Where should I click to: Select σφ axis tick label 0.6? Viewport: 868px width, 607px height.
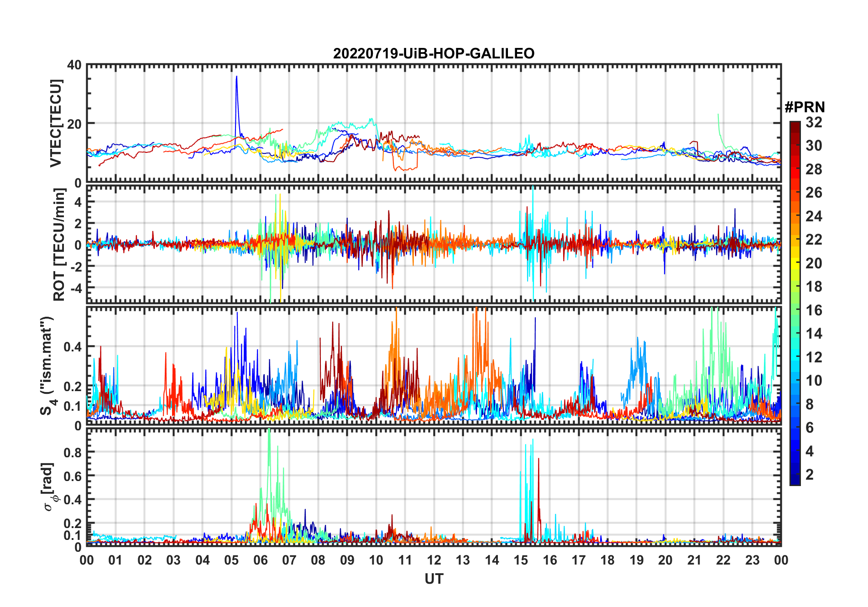click(x=73, y=476)
